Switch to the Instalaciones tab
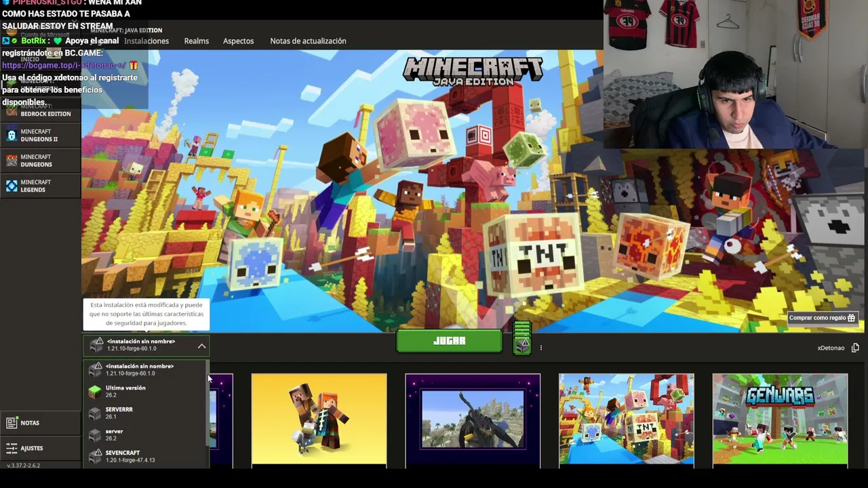Viewport: 868px width, 488px height. (x=146, y=41)
